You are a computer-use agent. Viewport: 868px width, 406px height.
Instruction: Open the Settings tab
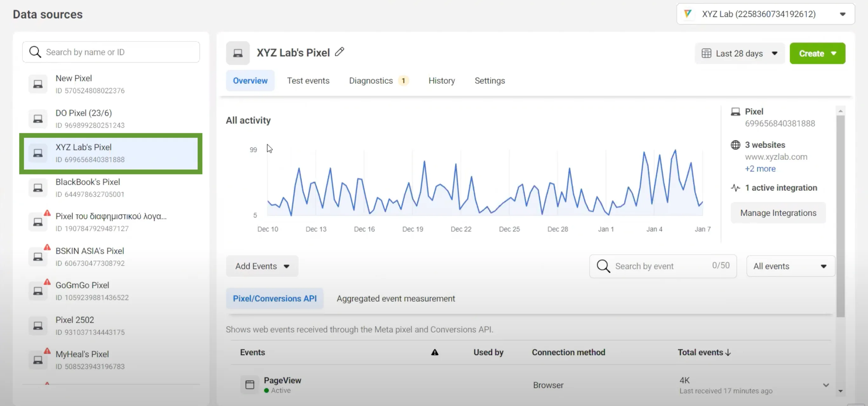[490, 81]
